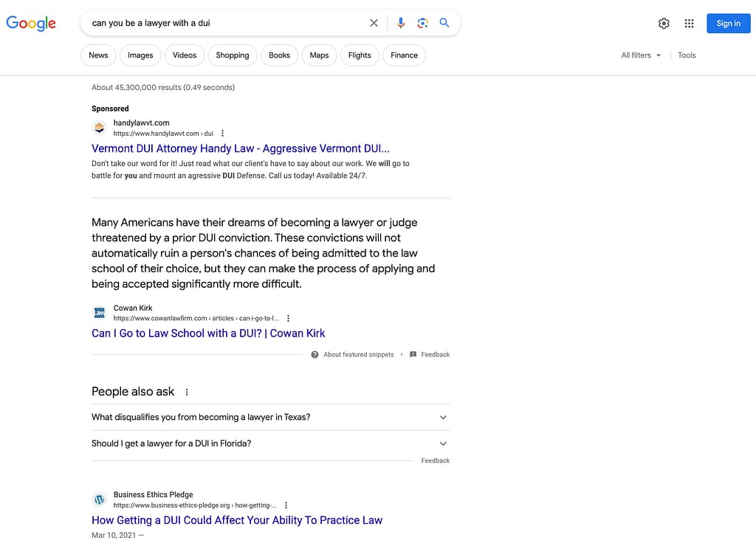Expand question about DUI lawyer in Florida
Image resolution: width=756 pixels, height=543 pixels.
[x=270, y=443]
